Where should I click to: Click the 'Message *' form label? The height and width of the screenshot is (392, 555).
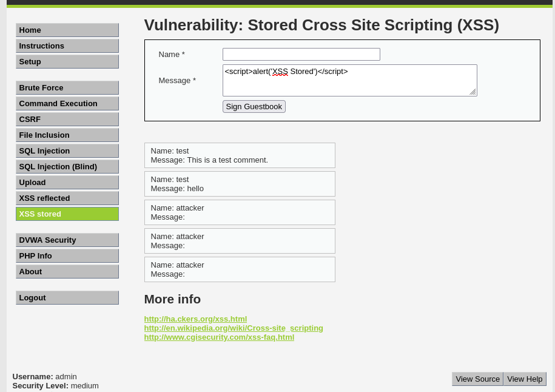(177, 81)
